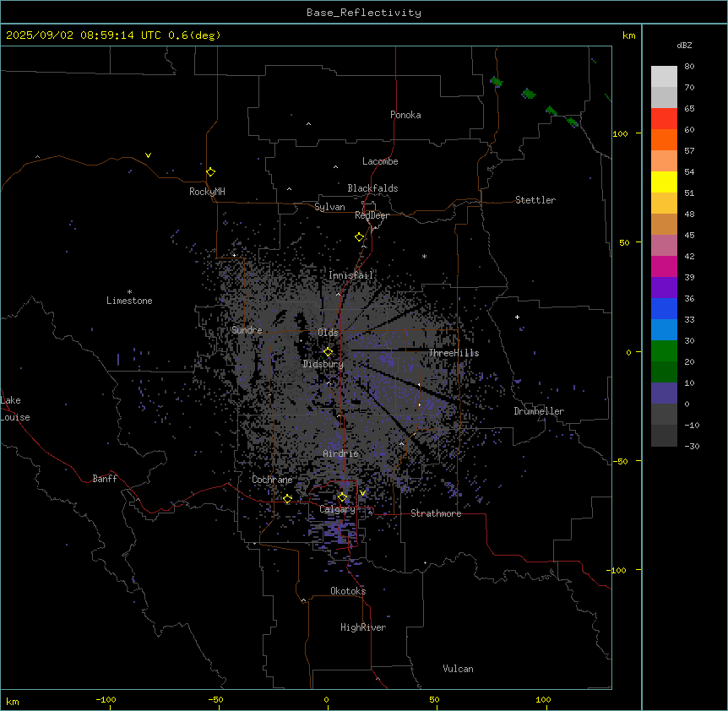Click the Sundre town label

click(247, 330)
